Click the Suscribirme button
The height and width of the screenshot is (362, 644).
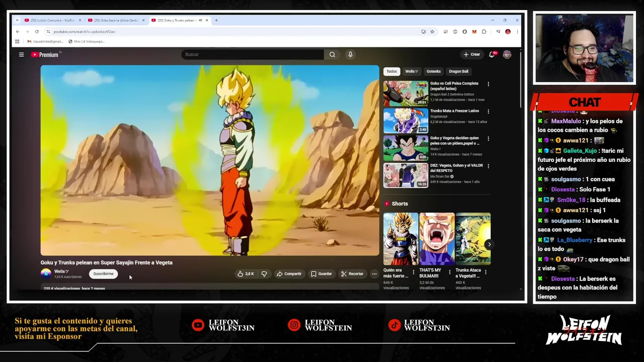click(103, 274)
